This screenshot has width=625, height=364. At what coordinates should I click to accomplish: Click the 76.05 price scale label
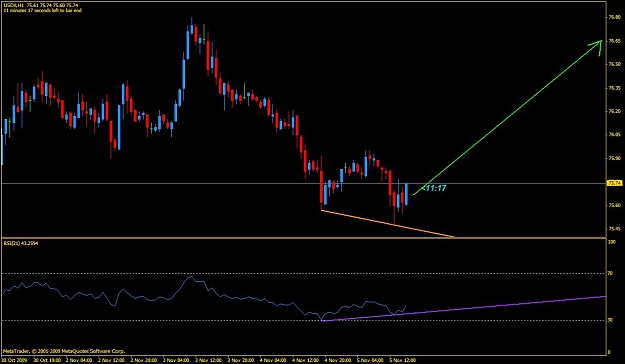[x=614, y=135]
